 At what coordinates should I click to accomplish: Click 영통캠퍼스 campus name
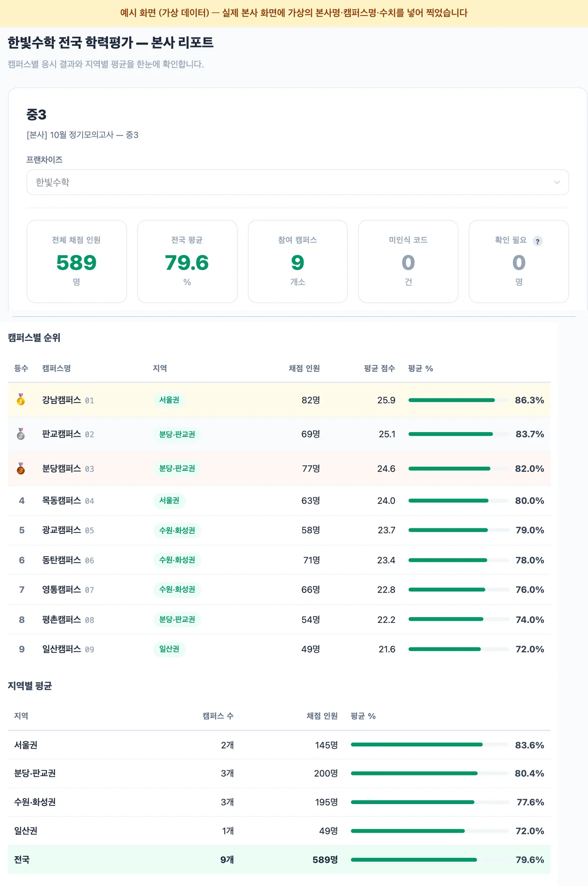[61, 589]
